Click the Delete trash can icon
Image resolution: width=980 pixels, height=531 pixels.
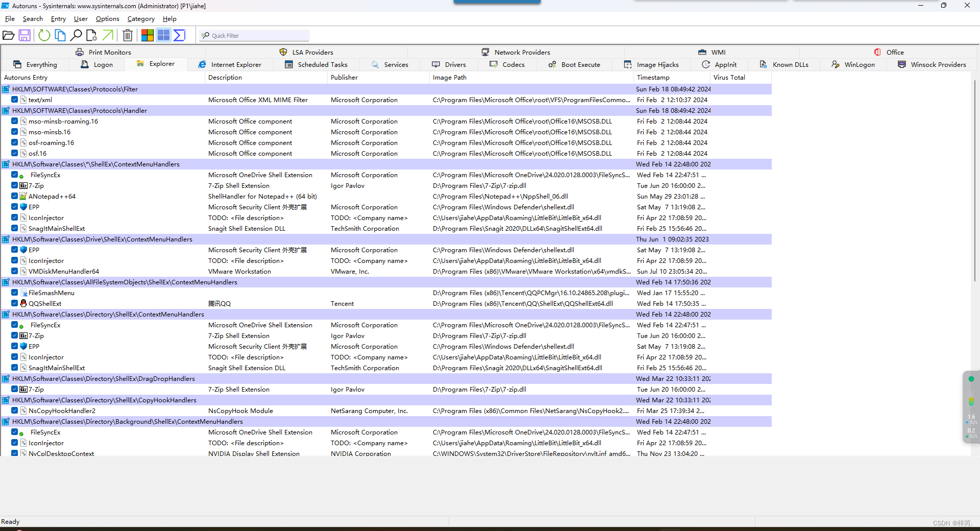[128, 35]
